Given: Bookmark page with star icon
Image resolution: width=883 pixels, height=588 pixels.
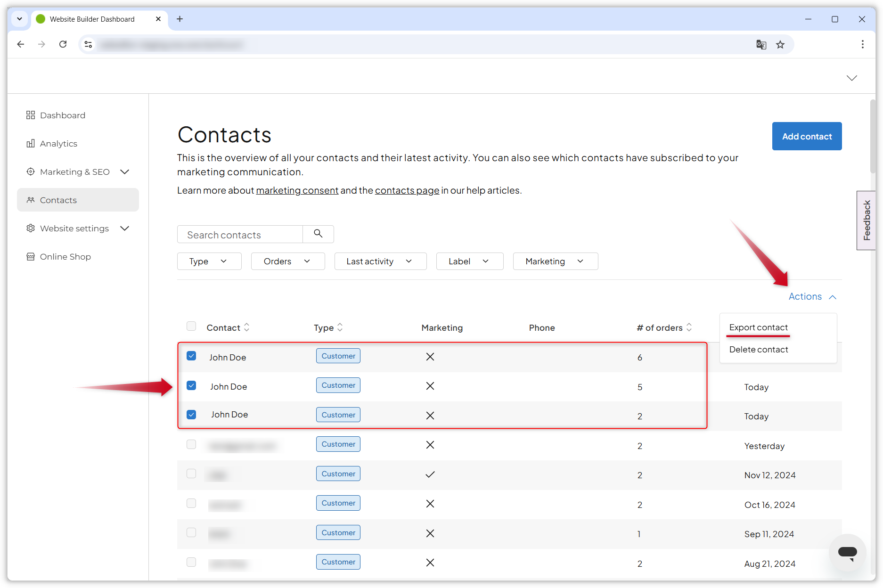Looking at the screenshot, I should 780,44.
